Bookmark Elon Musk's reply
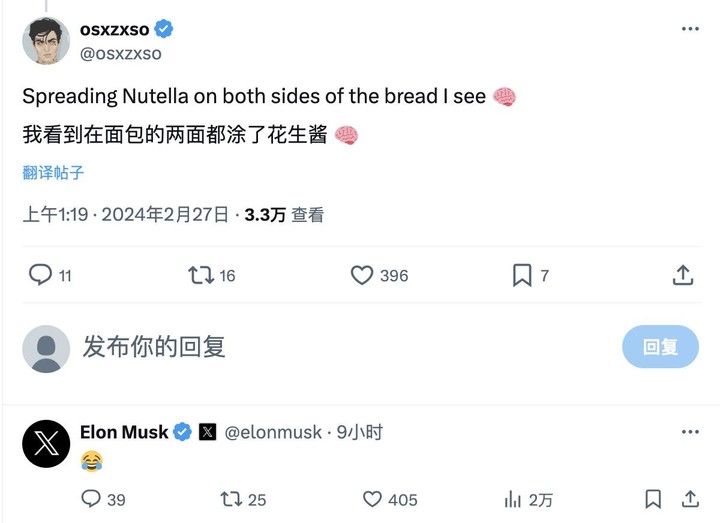 (653, 499)
